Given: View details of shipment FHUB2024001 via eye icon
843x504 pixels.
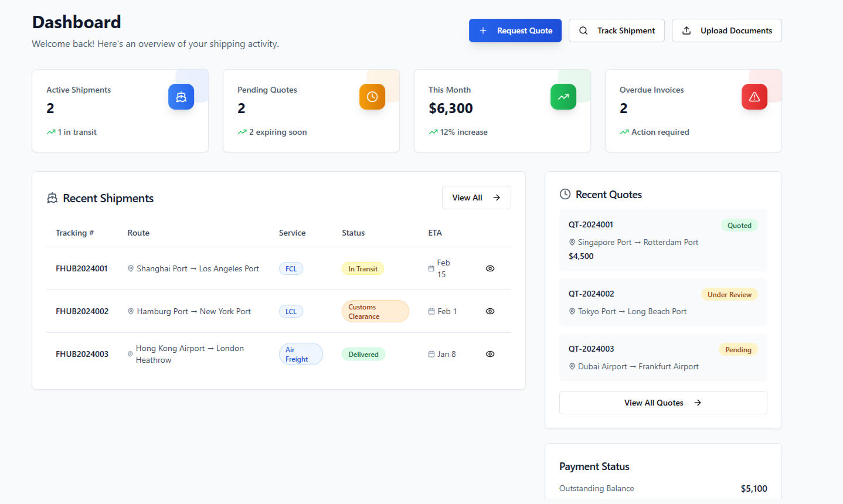Looking at the screenshot, I should click(490, 268).
